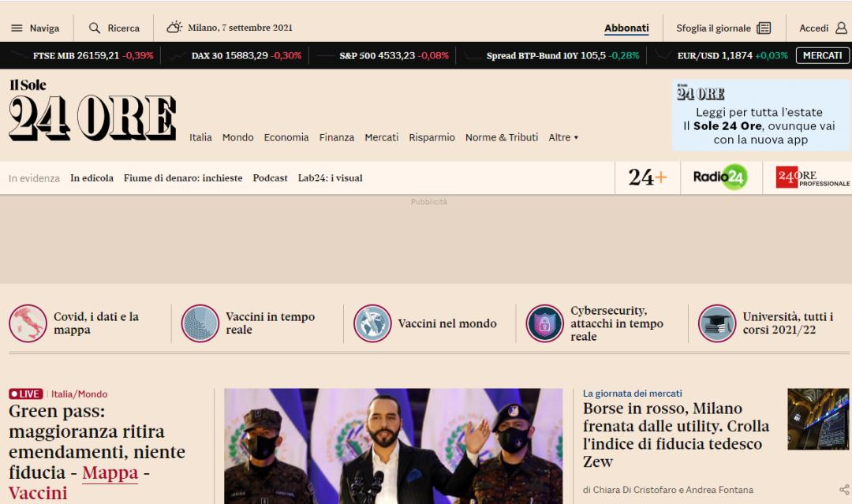Image resolution: width=852 pixels, height=504 pixels.
Task: Open Lab24: i visual link
Action: (330, 177)
